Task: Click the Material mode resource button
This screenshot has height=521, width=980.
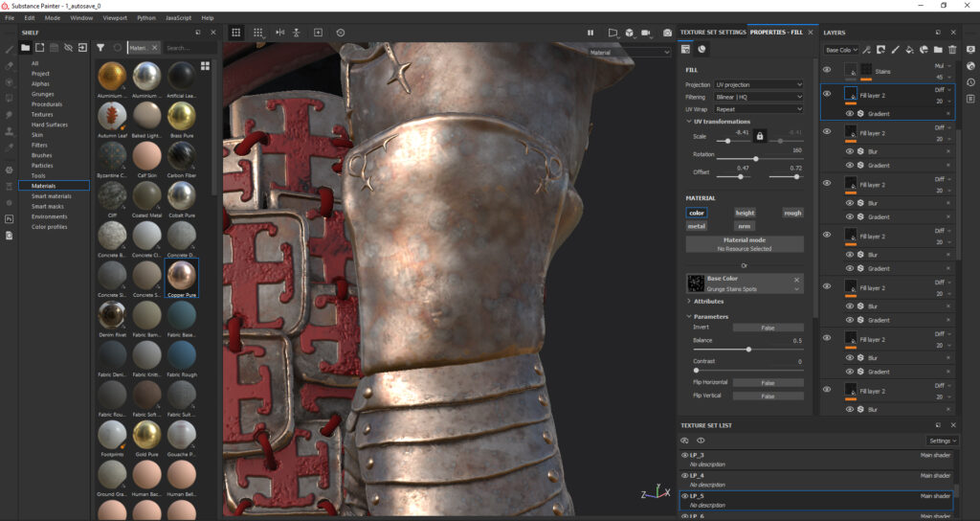Action: tap(745, 244)
